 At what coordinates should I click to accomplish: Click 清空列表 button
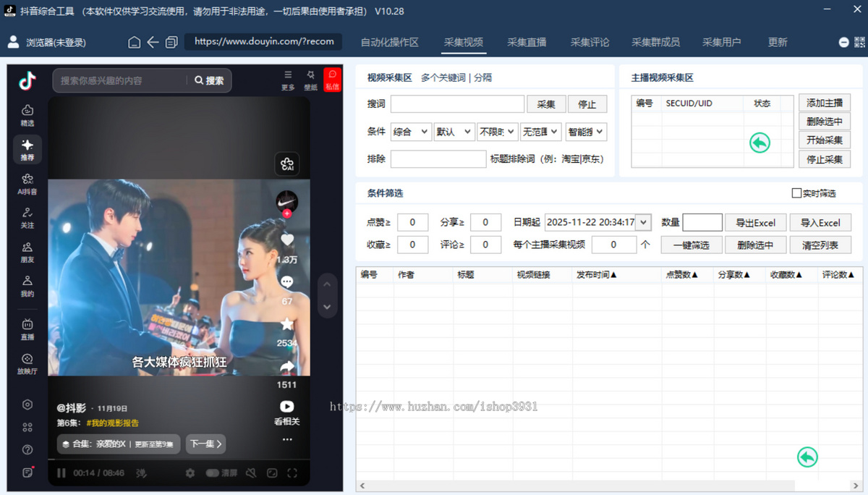pyautogui.click(x=820, y=245)
